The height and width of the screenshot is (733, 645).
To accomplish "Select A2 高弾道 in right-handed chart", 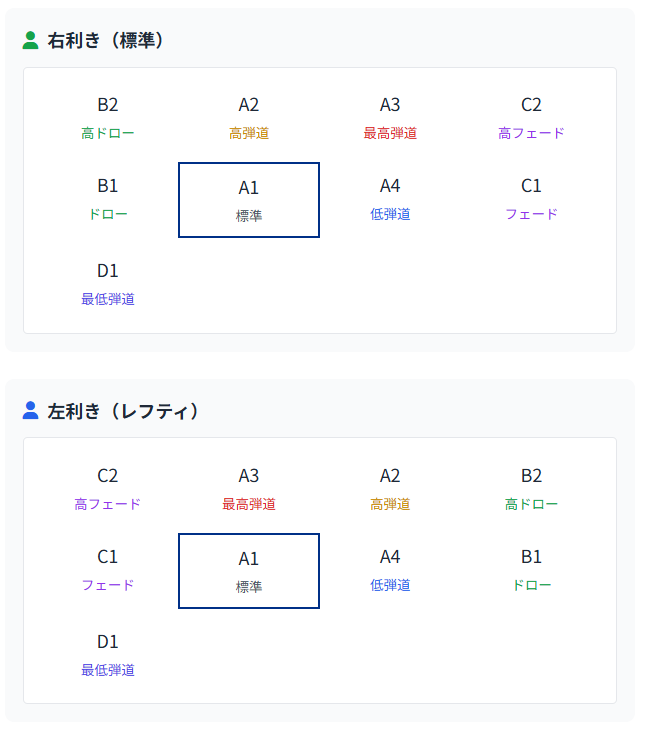I will pos(249,117).
